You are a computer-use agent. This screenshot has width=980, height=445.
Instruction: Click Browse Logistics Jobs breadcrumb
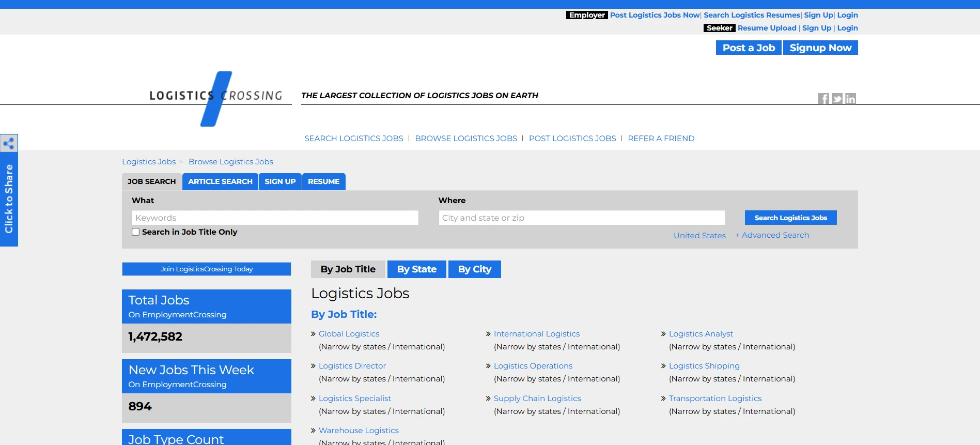(231, 162)
